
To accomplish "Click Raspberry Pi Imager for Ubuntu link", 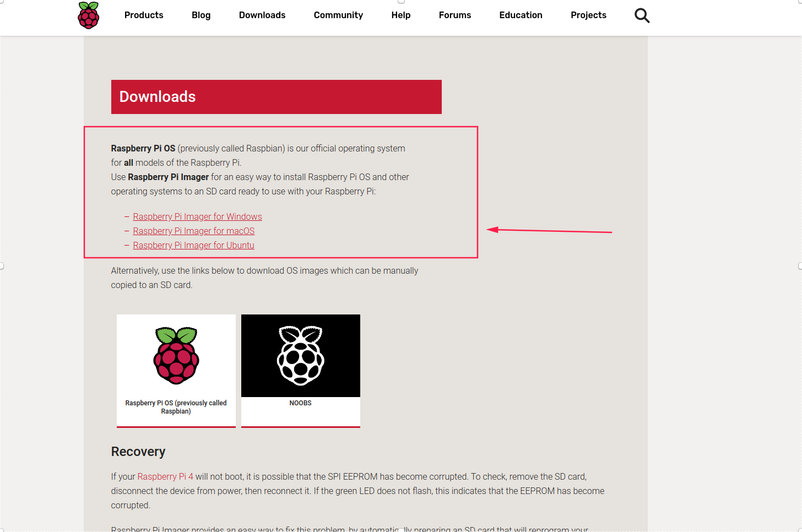I will click(x=193, y=246).
